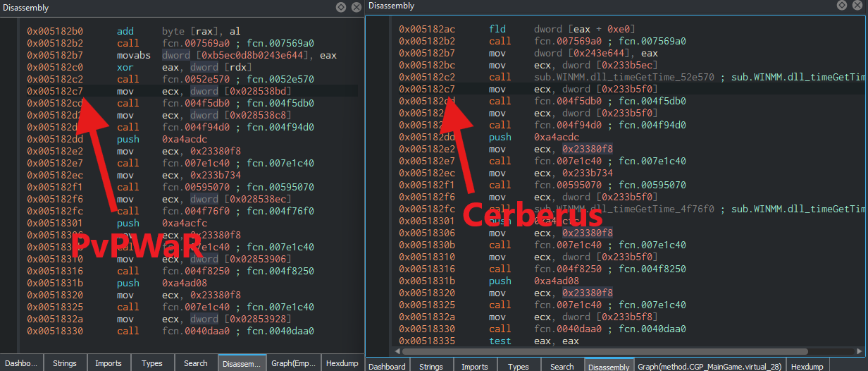Select address 0x00518316 in right panel
Viewport: 868px width, 371px height.
pos(427,269)
